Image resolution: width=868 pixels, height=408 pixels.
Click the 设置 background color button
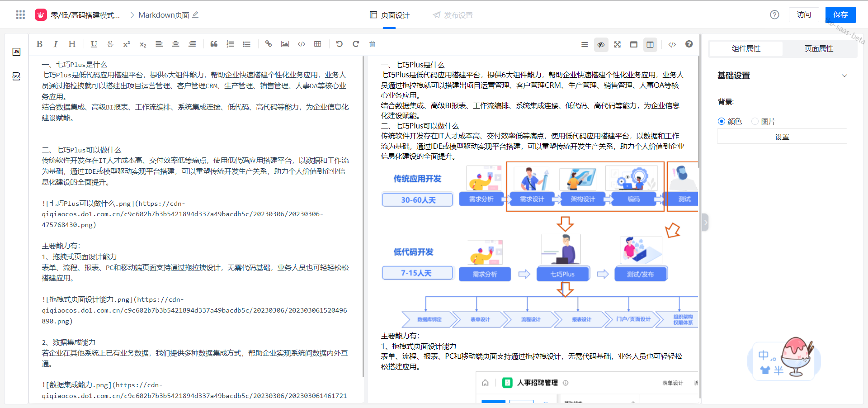point(782,137)
